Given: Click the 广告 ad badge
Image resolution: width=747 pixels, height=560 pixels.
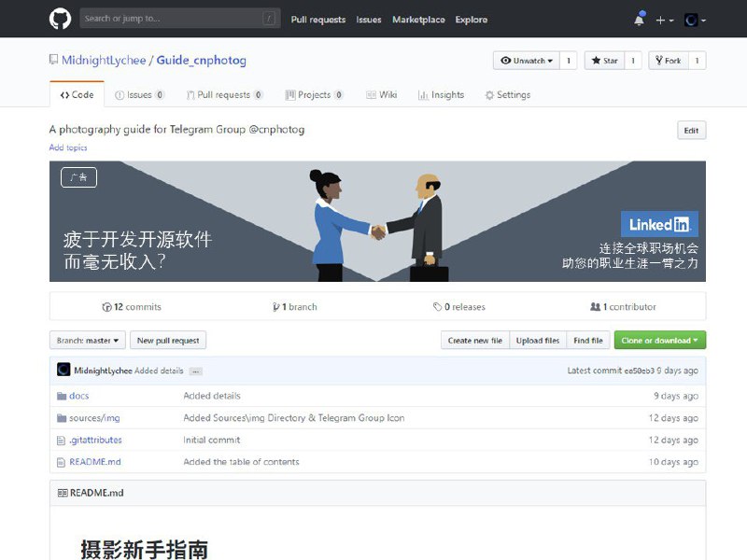Looking at the screenshot, I should (78, 177).
